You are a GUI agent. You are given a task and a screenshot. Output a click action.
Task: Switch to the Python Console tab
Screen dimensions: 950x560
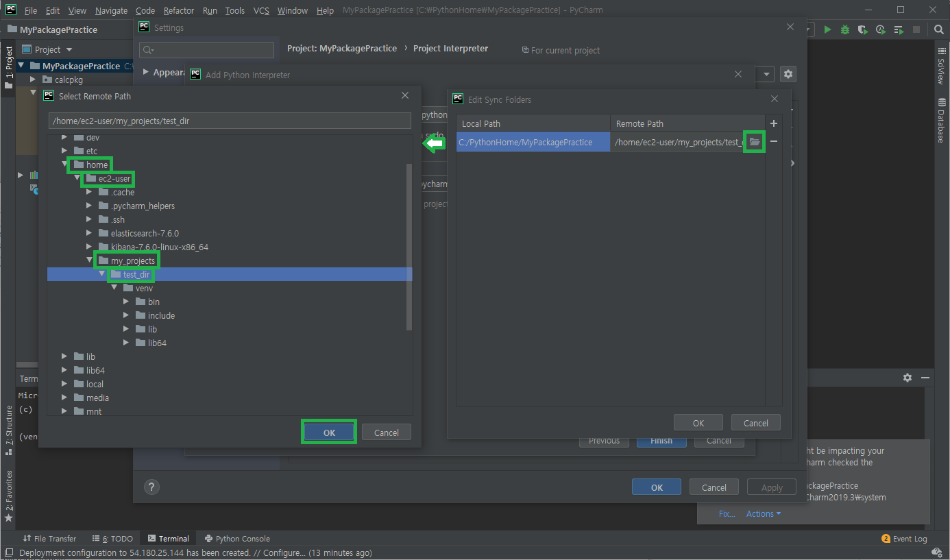coord(237,539)
